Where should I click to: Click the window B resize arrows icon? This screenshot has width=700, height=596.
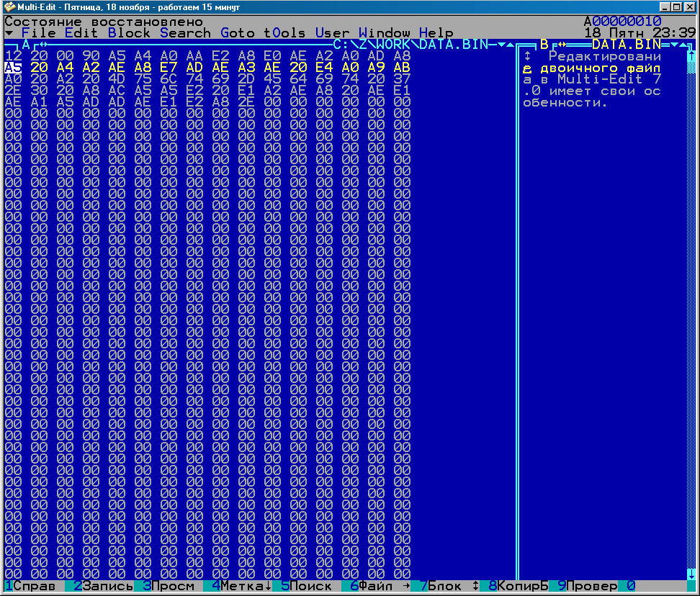click(x=562, y=45)
